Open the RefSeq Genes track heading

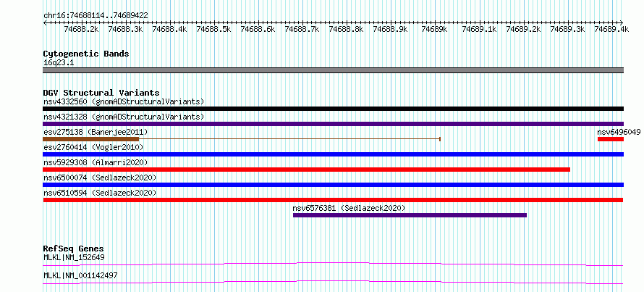coord(74,249)
